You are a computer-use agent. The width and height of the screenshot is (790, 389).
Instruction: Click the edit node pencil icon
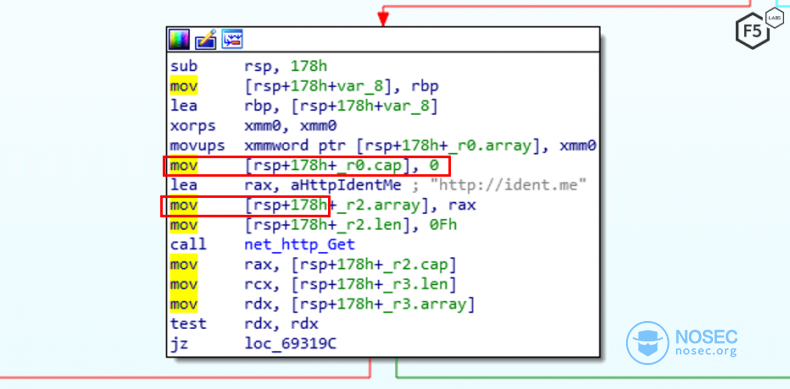(206, 39)
